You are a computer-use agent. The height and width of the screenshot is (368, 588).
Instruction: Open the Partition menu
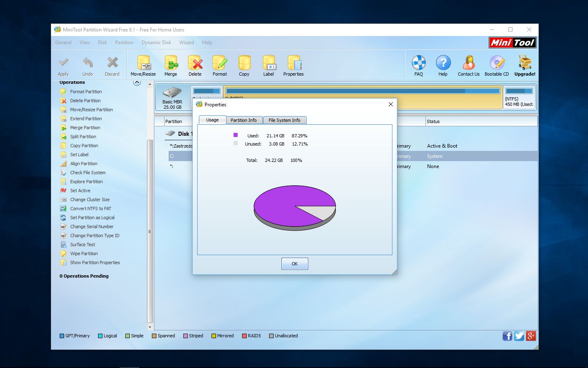pos(124,43)
